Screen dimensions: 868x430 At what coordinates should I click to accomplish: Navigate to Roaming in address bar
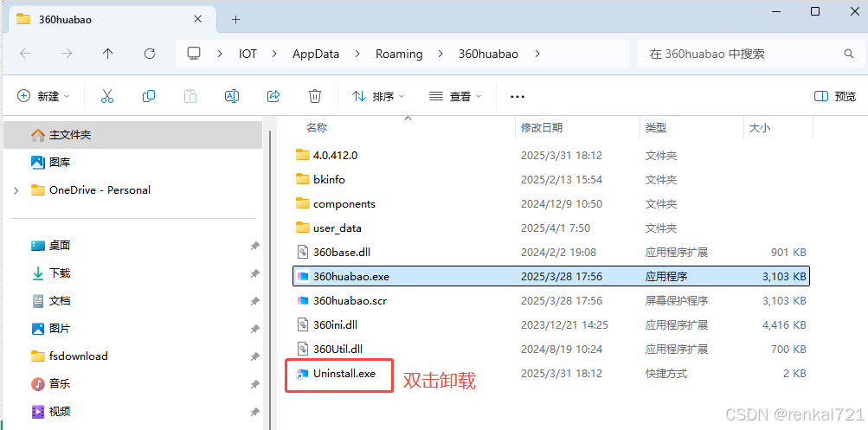pyautogui.click(x=399, y=54)
